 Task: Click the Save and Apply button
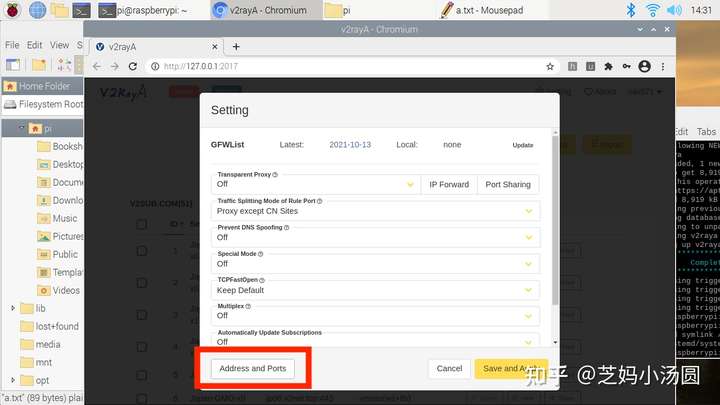point(511,368)
